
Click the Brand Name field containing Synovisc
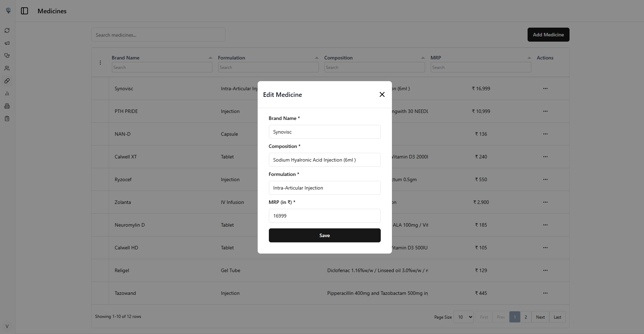point(324,132)
